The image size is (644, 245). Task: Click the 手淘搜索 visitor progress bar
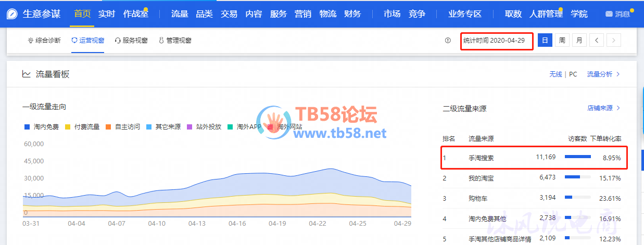pos(577,157)
